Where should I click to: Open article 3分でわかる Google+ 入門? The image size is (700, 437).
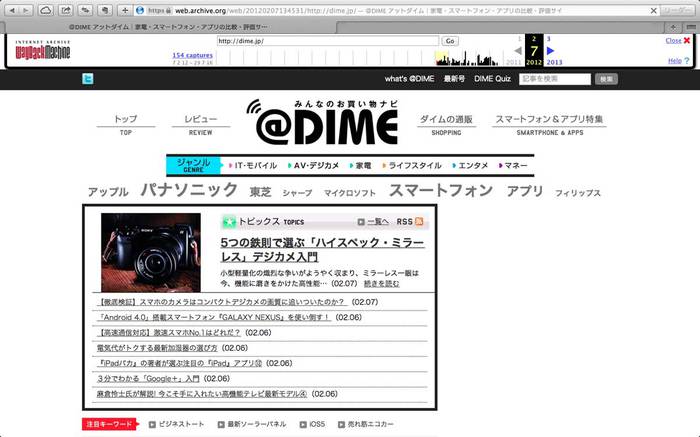pyautogui.click(x=148, y=379)
